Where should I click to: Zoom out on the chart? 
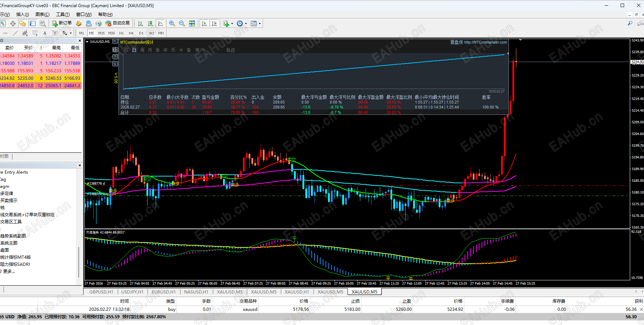182,23
